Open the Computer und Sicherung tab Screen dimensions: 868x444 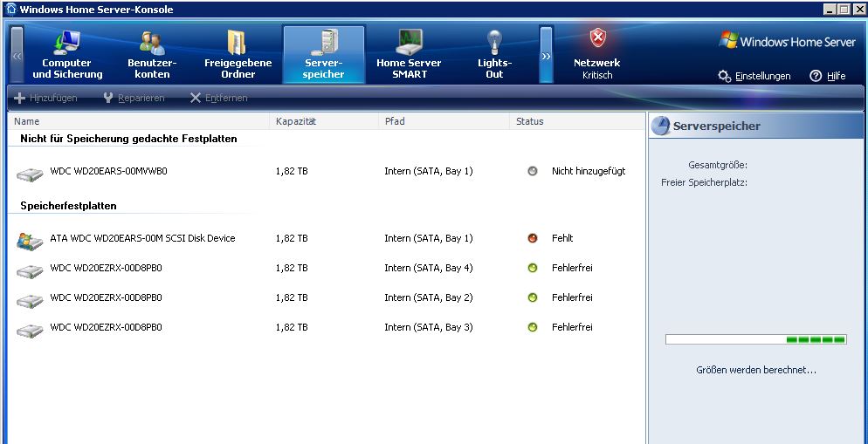coord(67,55)
